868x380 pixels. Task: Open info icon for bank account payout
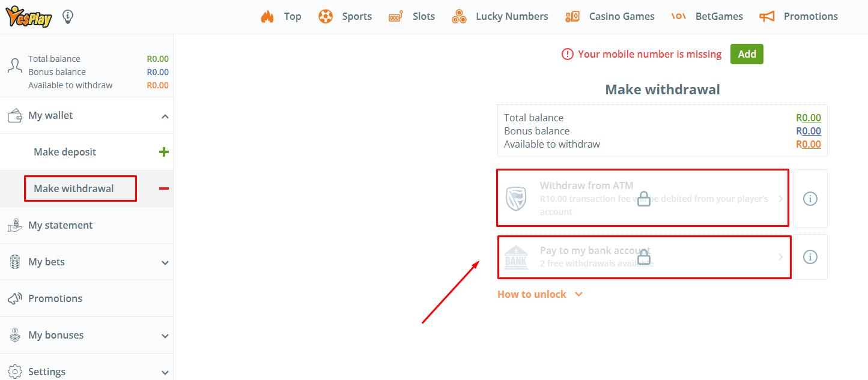pyautogui.click(x=810, y=257)
